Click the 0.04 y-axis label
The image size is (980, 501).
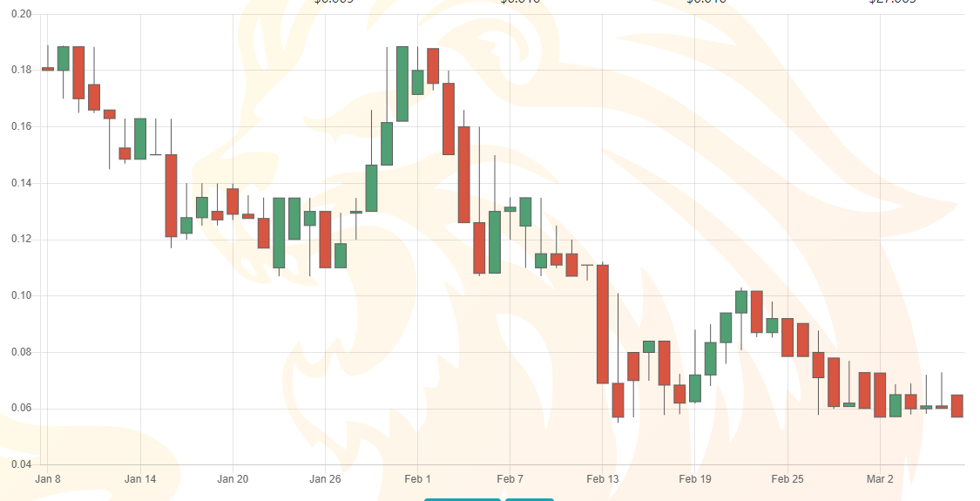(x=22, y=464)
